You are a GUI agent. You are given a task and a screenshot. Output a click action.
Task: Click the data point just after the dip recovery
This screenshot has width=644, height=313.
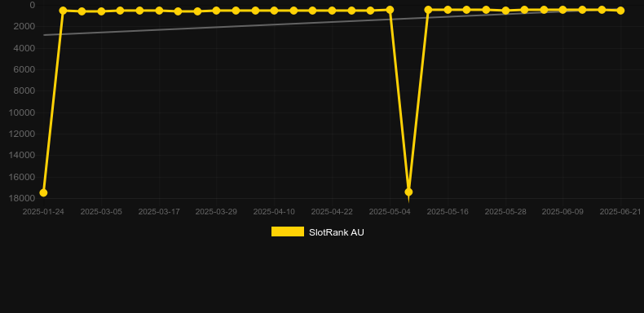(x=428, y=10)
